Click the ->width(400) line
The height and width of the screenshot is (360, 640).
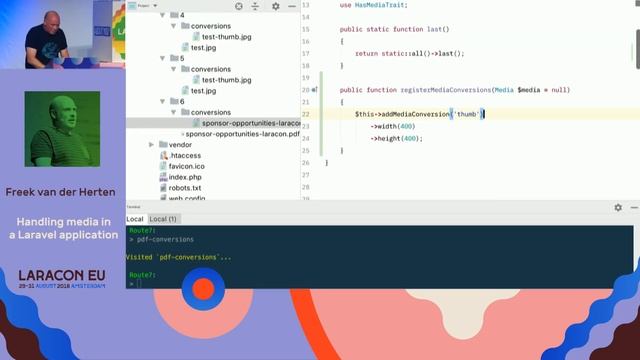(x=393, y=127)
